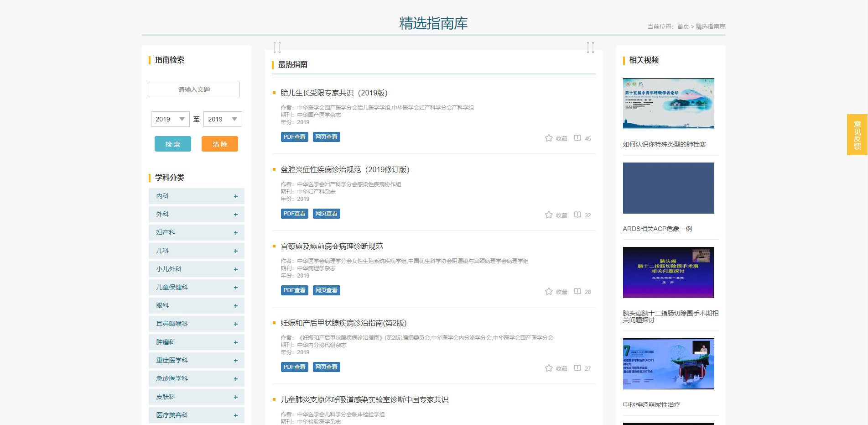
Task: Click the star favorite icon for 妊娠和产后甲状腺疾病诊治指南
Action: click(548, 368)
